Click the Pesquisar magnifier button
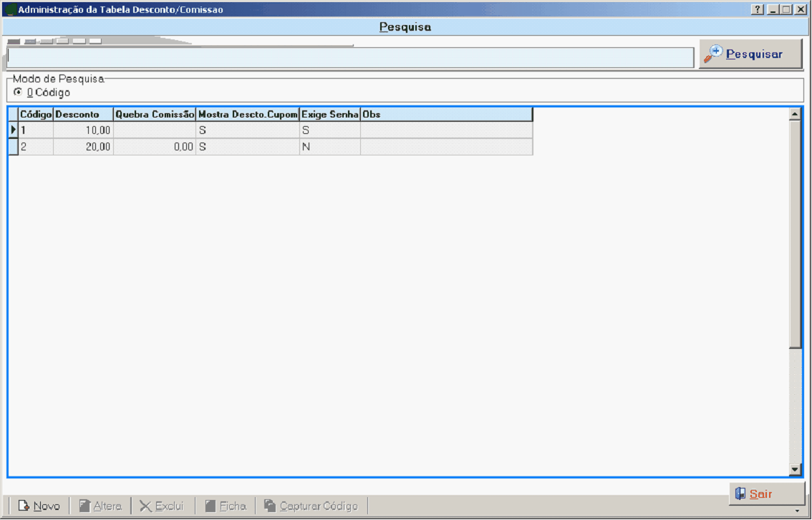This screenshot has width=812, height=520. [x=750, y=54]
